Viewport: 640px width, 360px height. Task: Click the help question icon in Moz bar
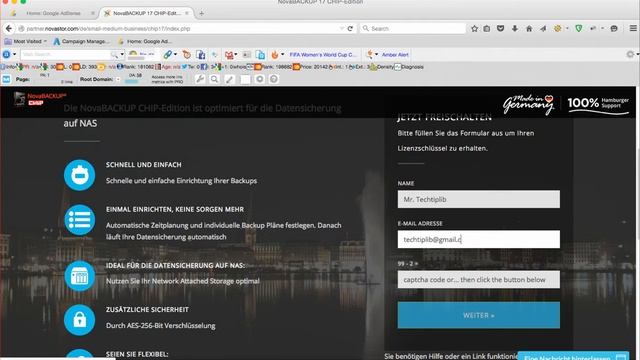click(x=274, y=79)
